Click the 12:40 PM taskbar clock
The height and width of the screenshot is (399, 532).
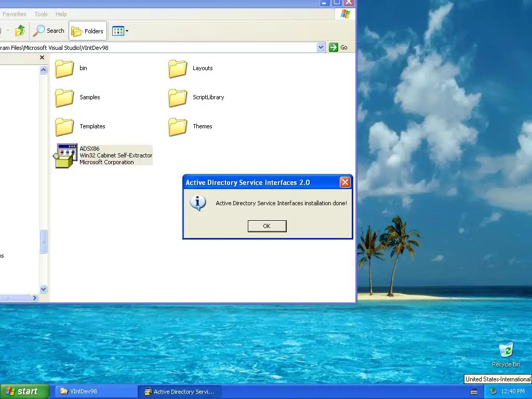point(513,392)
